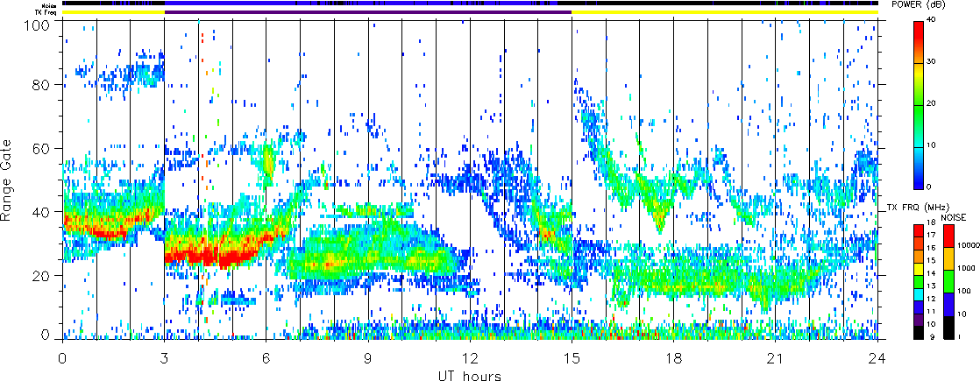The image size is (980, 381).
Task: Click the "TX FRQ (MHz)" legend title
Action: [916, 206]
